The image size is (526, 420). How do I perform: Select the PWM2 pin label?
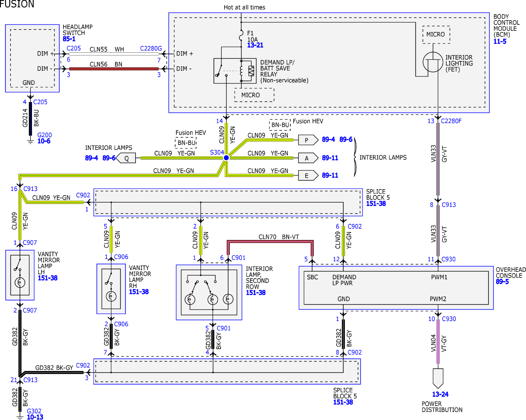point(438,299)
